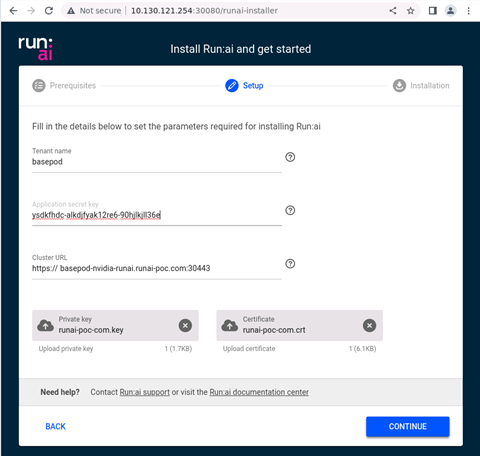Open the browser three-dot menu
480x456 pixels.
click(x=468, y=11)
